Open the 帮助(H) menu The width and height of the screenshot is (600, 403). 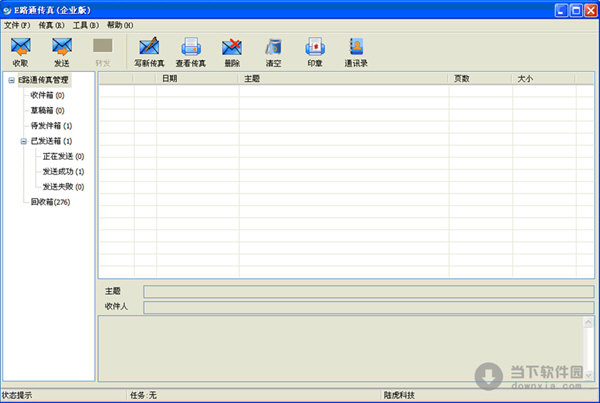pos(119,24)
